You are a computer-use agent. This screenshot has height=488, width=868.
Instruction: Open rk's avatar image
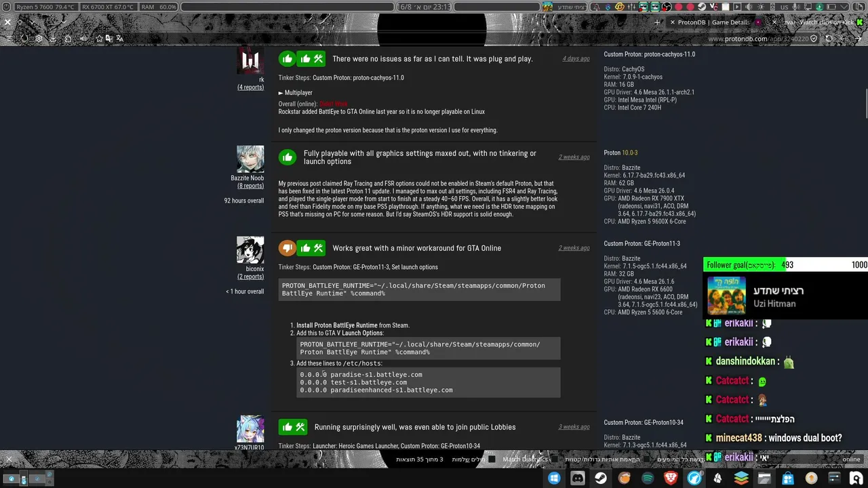pos(250,61)
